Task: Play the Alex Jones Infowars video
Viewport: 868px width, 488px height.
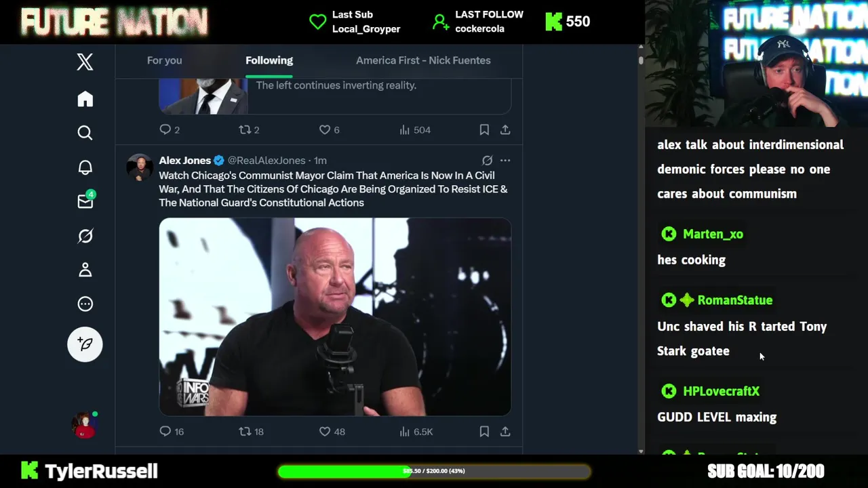Action: pos(335,317)
